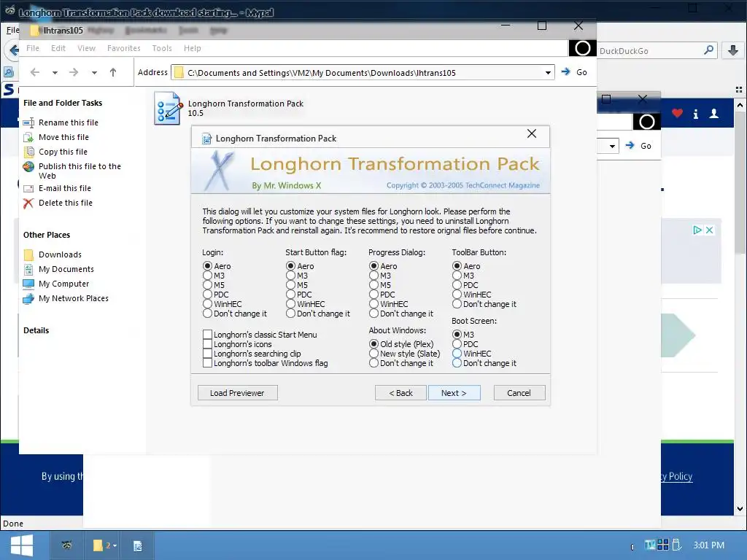
Task: Click the DuckDuckGo search field
Action: [x=650, y=50]
